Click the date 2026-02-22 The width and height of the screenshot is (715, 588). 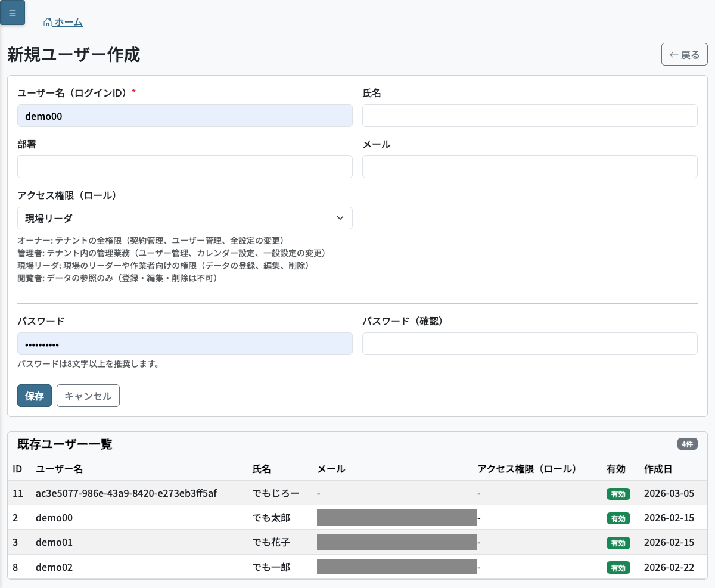coord(669,567)
